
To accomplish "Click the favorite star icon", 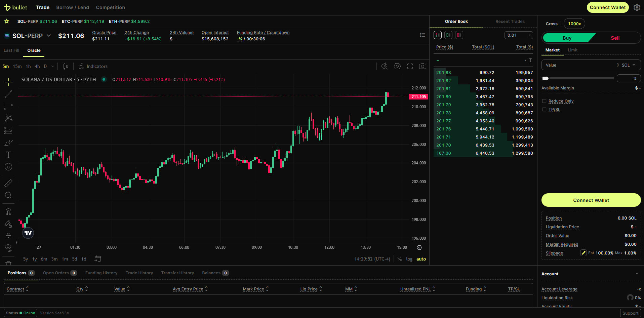I will click(x=7, y=21).
